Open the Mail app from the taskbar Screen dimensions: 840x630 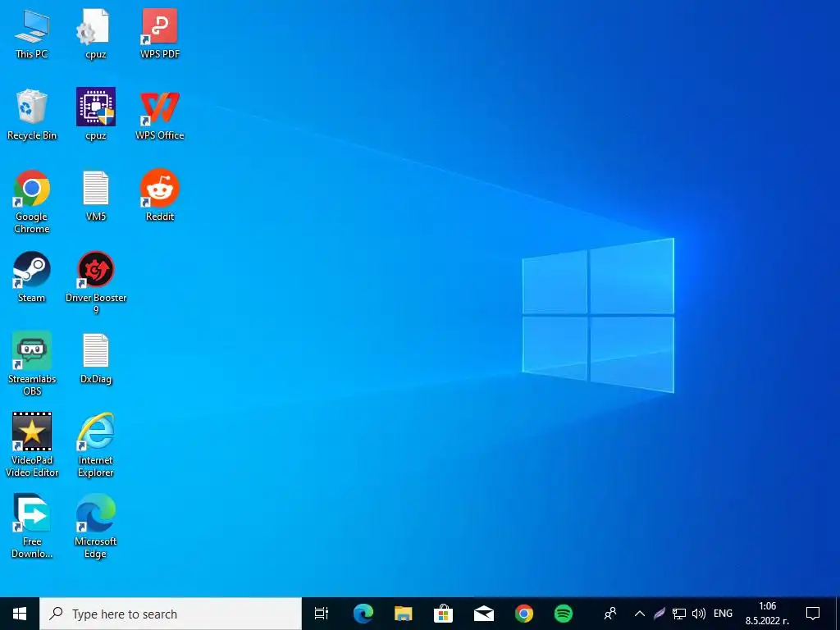[x=484, y=614]
